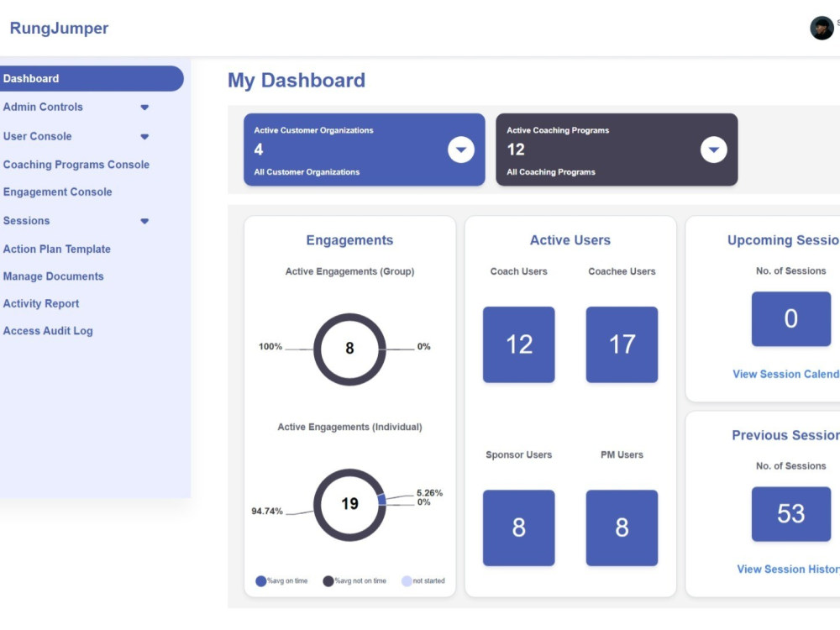
Task: Click the PM Users count tile
Action: click(x=622, y=528)
